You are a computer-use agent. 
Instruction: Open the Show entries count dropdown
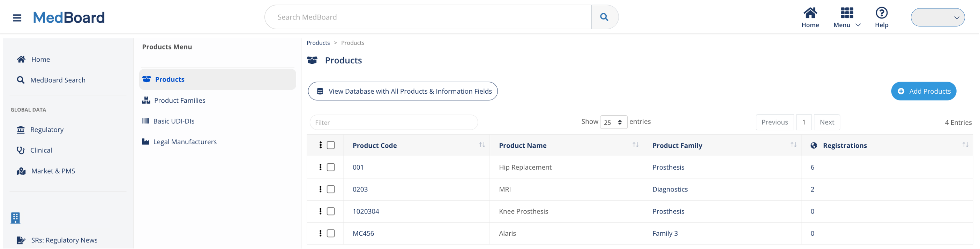pos(614,123)
